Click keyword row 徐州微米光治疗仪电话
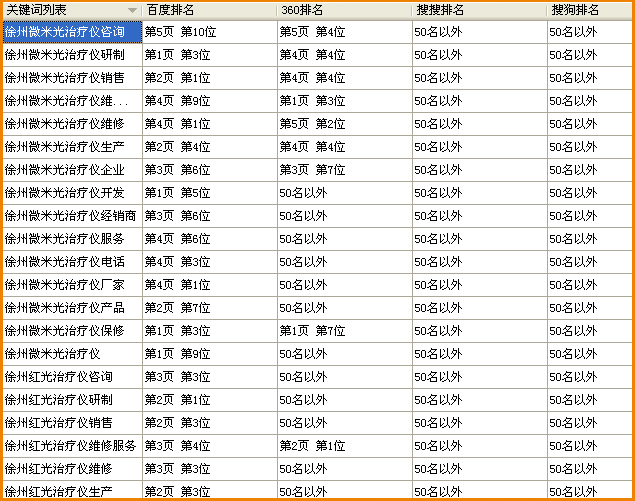The image size is (635, 501). [65, 262]
